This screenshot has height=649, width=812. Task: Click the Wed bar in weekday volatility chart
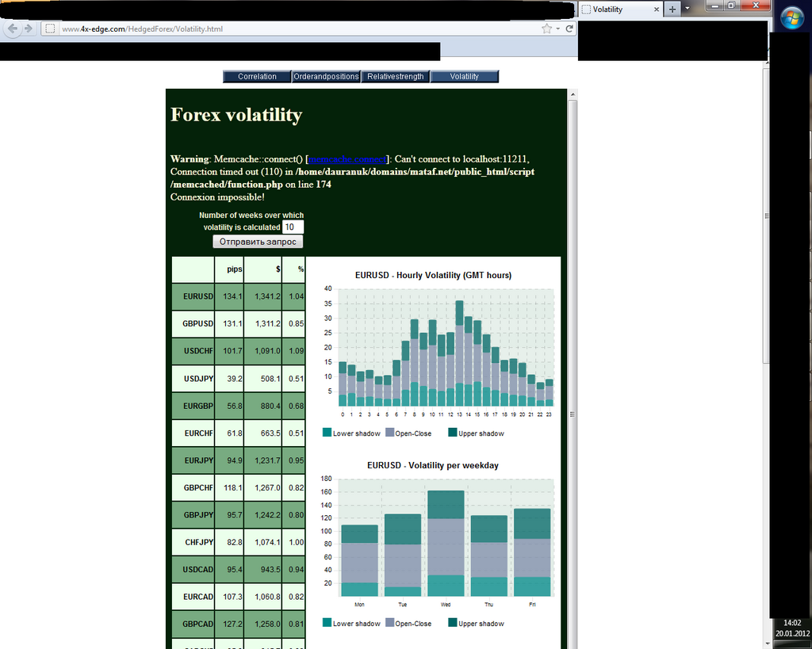coord(446,544)
